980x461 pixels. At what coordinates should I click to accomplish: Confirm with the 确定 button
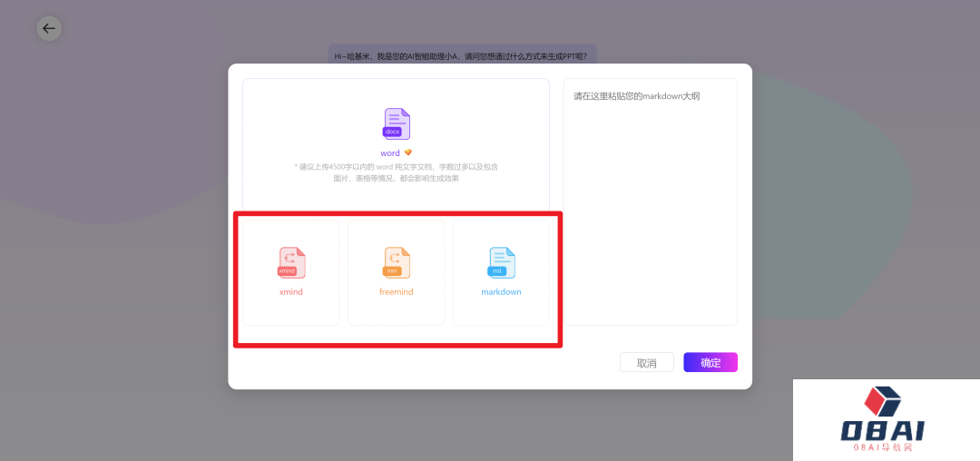coord(710,362)
